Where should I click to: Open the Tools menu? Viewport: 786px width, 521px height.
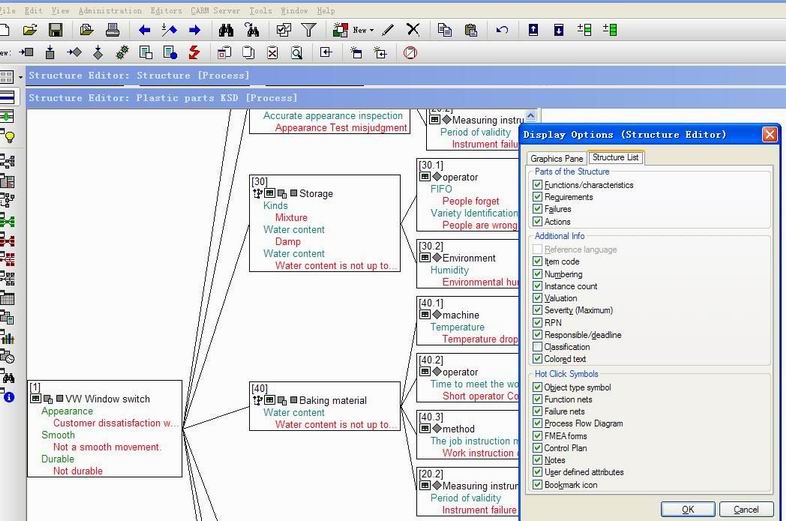(x=261, y=11)
